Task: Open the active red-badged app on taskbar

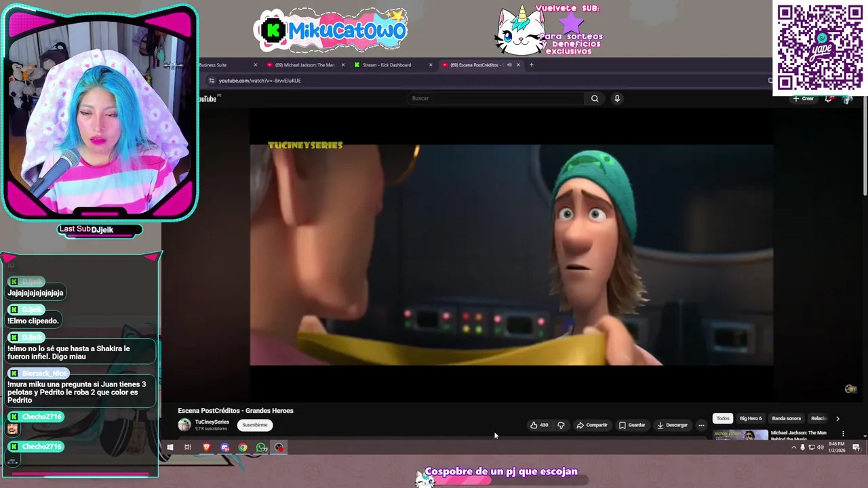Action: pyautogui.click(x=279, y=447)
